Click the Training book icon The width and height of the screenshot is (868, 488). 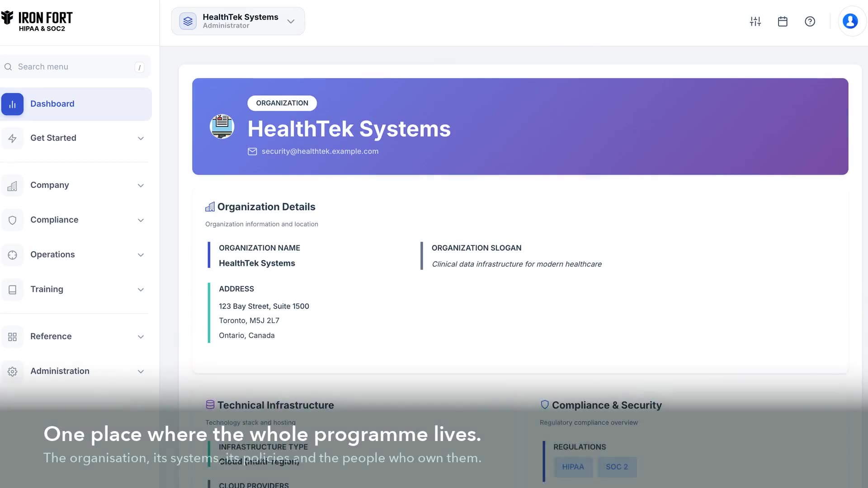tap(12, 290)
